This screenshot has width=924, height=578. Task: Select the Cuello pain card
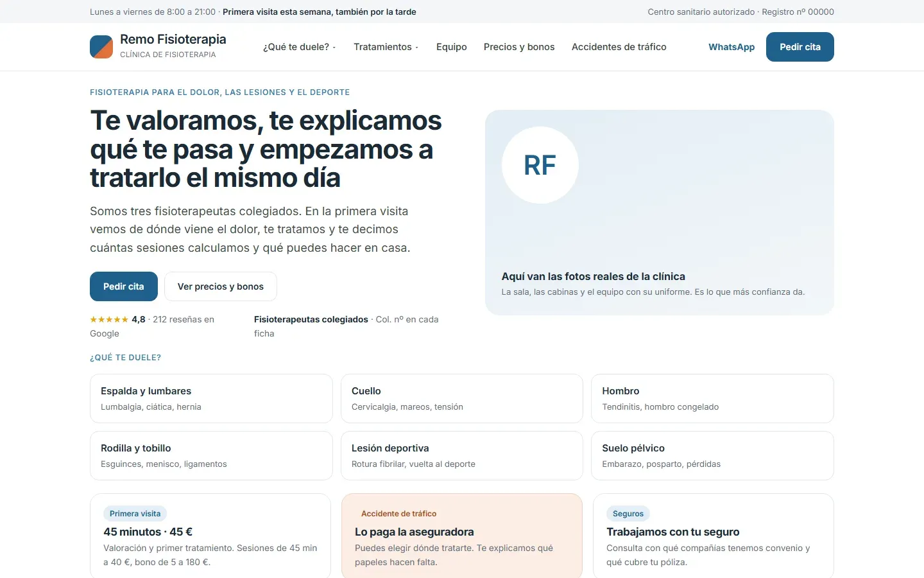[x=462, y=398]
